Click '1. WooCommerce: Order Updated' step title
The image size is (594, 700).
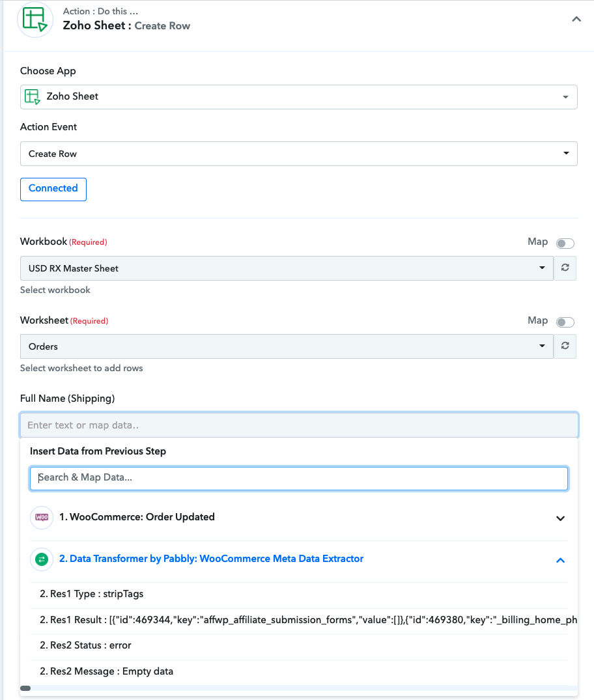pyautogui.click(x=137, y=517)
